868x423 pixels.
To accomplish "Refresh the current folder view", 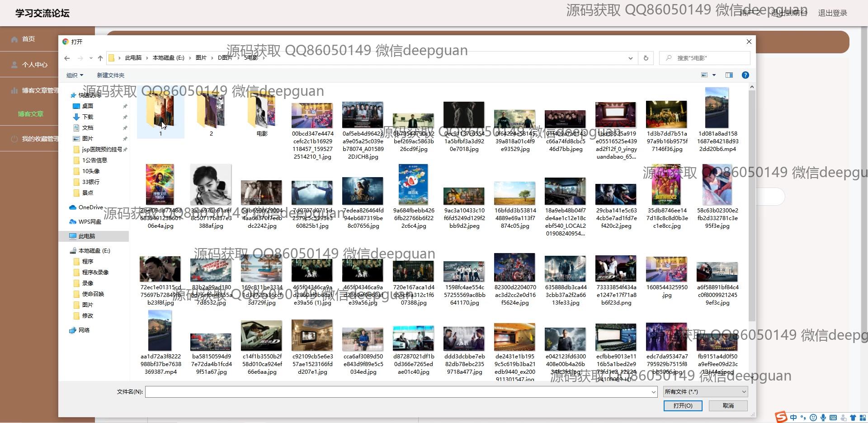I will [x=646, y=58].
